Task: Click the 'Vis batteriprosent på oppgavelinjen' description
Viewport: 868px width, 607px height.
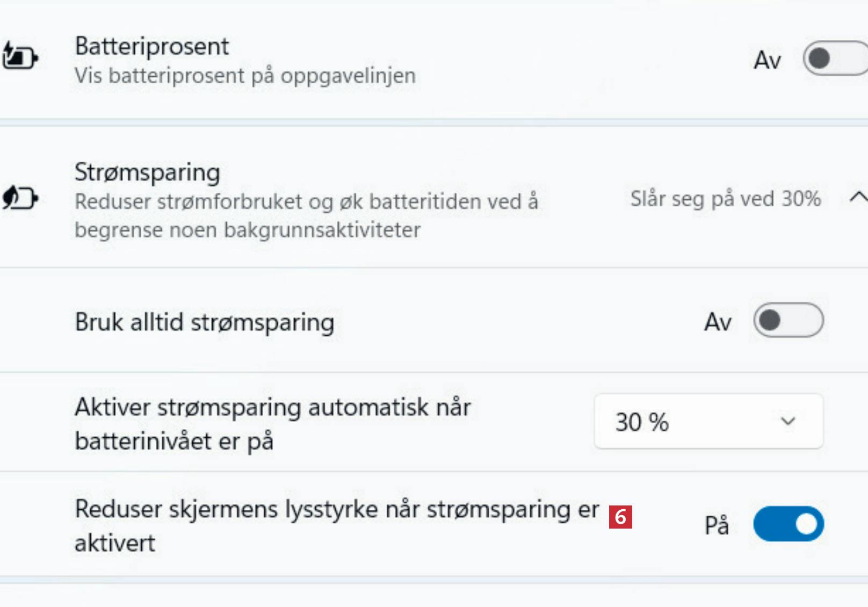Action: click(245, 76)
